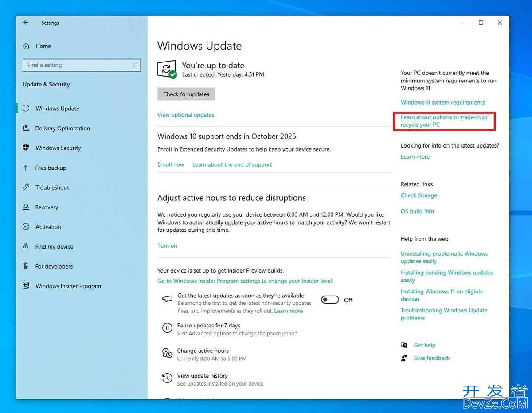Open Find my device section
532x413 pixels.
coord(54,247)
